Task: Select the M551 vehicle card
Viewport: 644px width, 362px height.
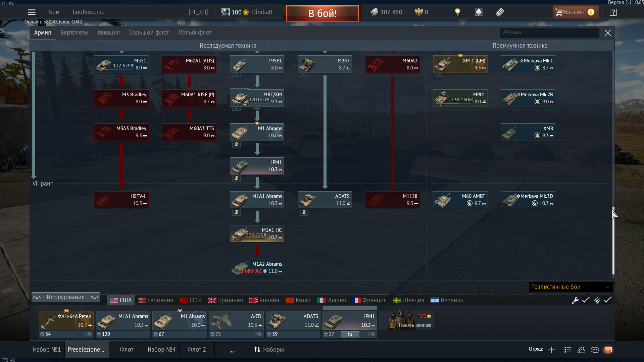Action: (121, 64)
